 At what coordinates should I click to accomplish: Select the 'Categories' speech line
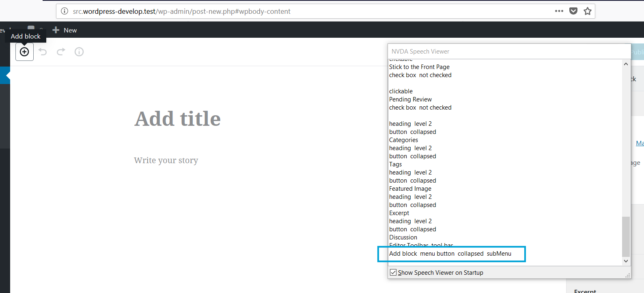click(x=403, y=140)
